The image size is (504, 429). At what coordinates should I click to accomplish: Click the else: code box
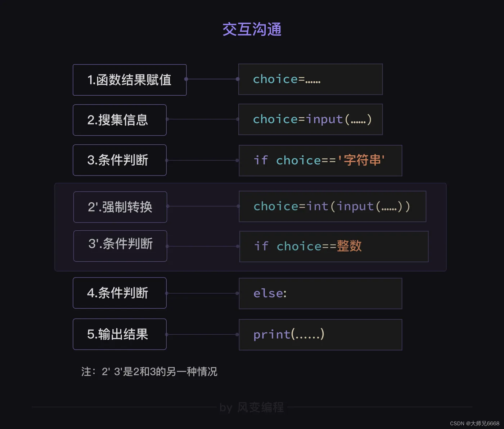pyautogui.click(x=320, y=293)
